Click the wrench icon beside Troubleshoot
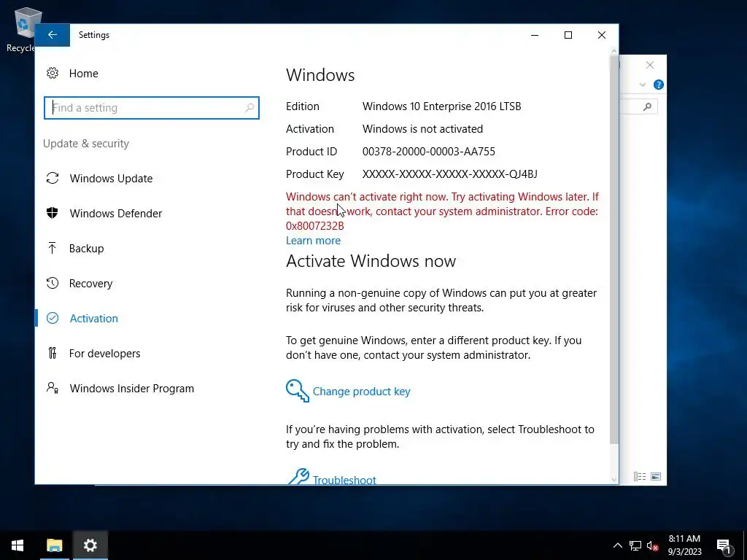This screenshot has height=560, width=747. tap(298, 476)
